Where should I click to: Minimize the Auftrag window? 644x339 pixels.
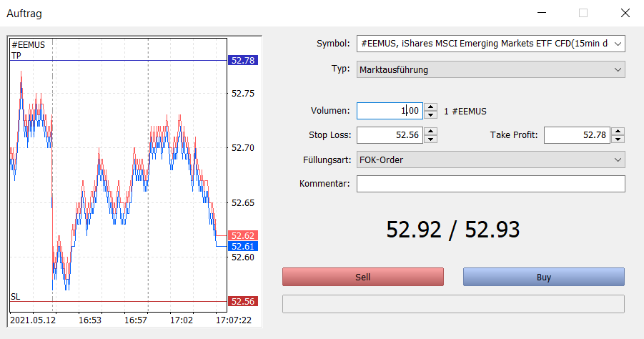point(542,13)
